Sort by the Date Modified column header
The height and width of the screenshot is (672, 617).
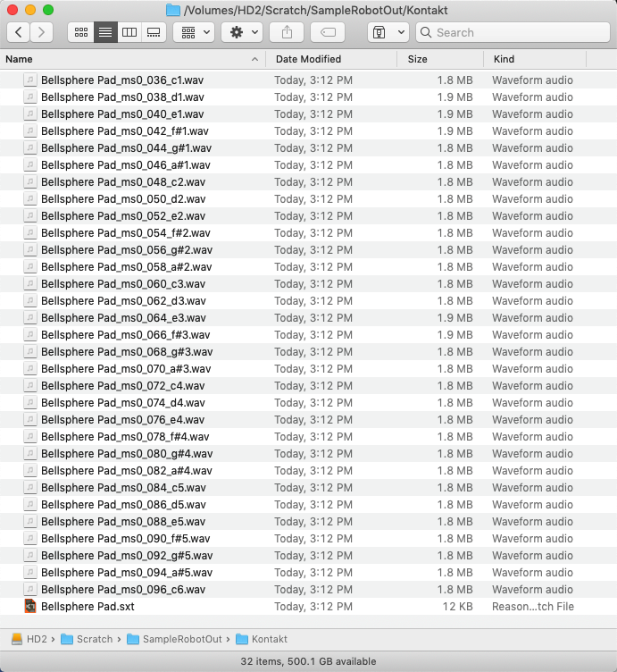tap(331, 59)
